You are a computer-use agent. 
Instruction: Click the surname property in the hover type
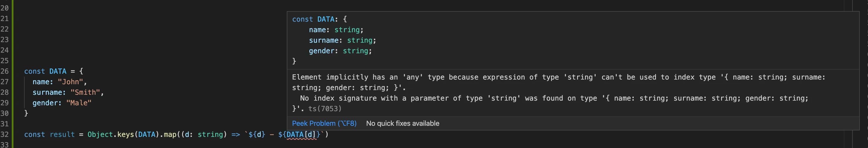pyautogui.click(x=323, y=40)
